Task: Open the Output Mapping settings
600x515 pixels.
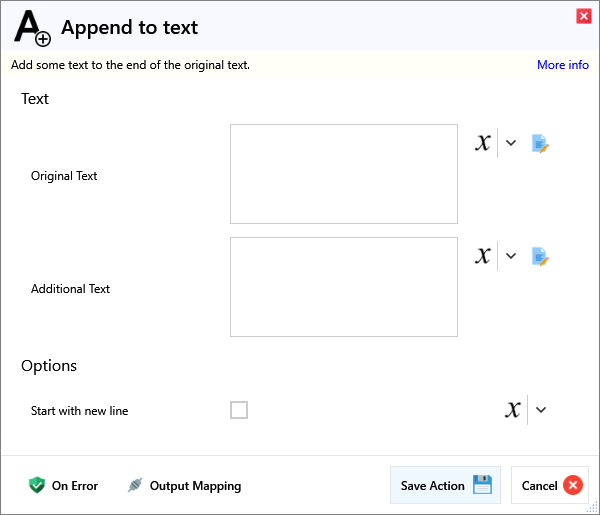Action: (x=184, y=486)
